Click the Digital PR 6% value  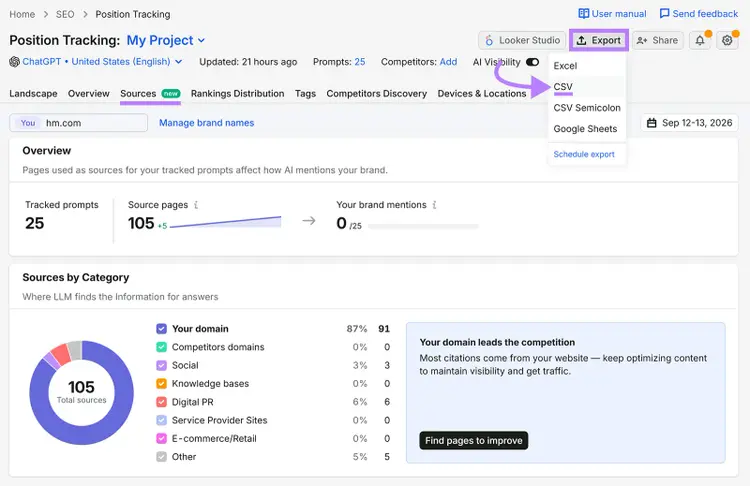360,402
